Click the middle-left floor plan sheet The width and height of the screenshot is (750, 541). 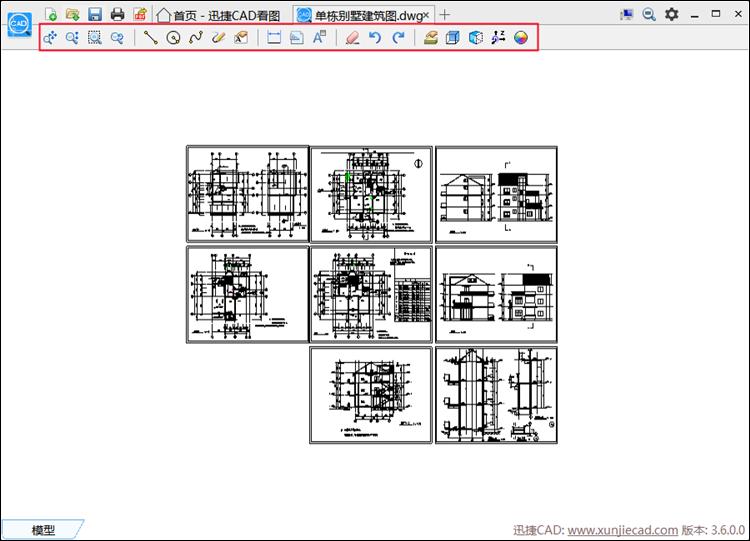[x=248, y=295]
